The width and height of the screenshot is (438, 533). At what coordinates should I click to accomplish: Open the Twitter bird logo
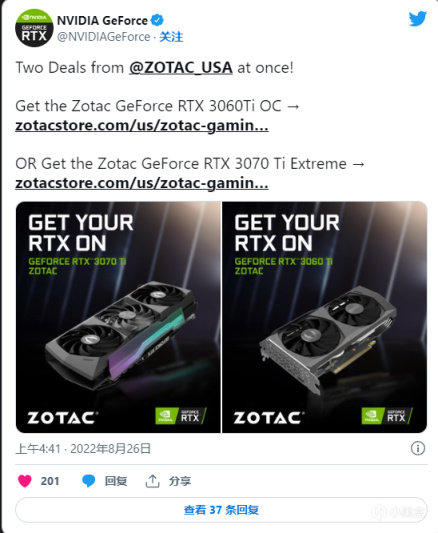[418, 19]
